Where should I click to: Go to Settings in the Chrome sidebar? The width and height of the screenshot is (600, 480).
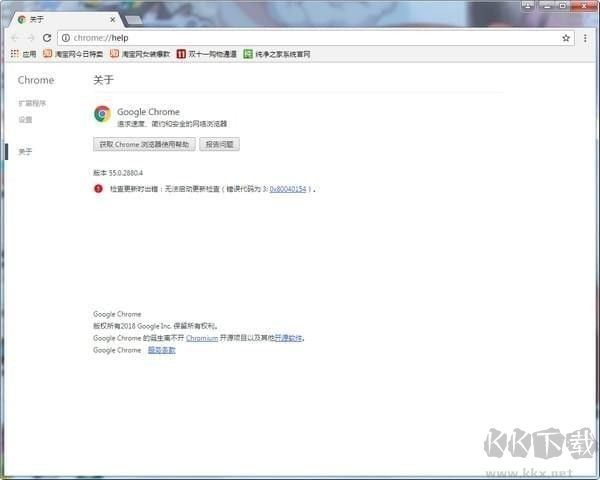pos(25,120)
